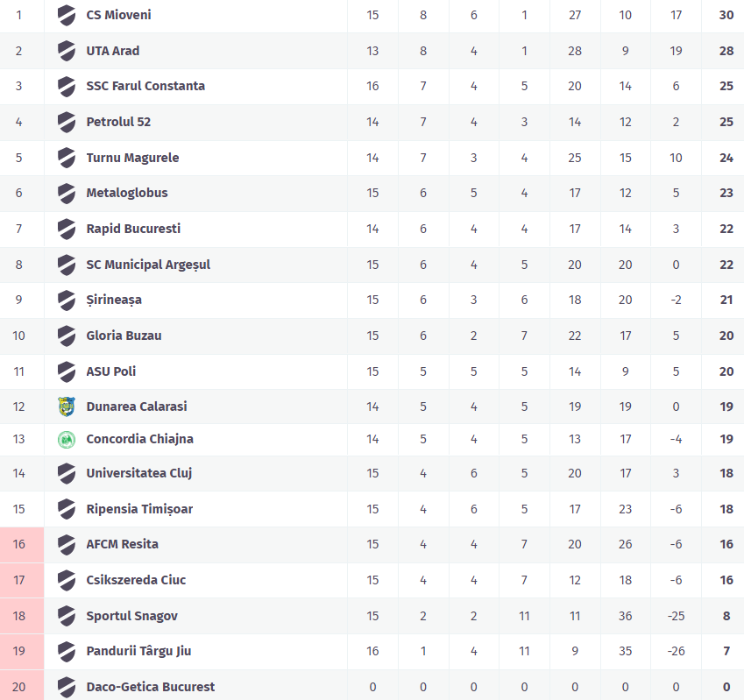The image size is (744, 700).
Task: Click the AFCM Resita shield icon
Action: pyautogui.click(x=67, y=544)
